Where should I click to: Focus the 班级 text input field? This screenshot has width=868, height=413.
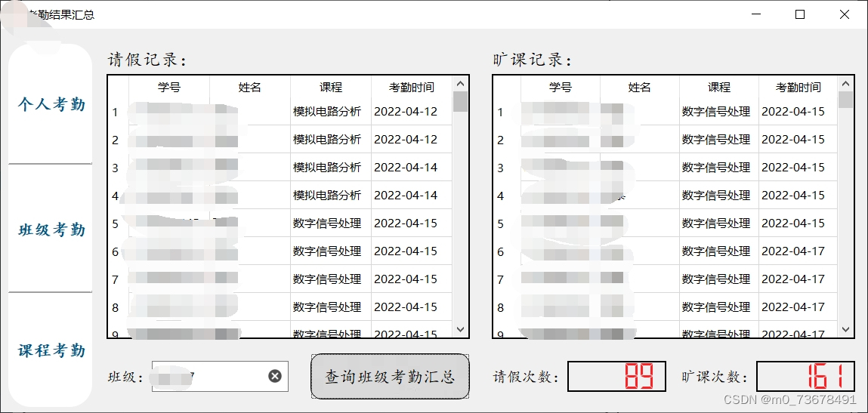220,377
